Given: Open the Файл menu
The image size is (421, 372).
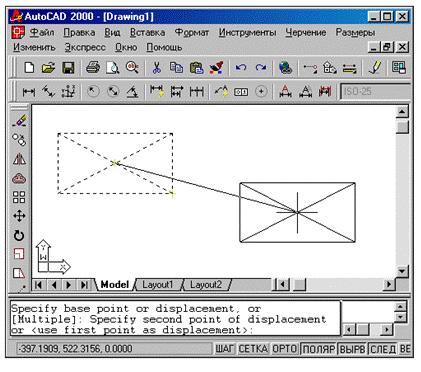Looking at the screenshot, I should tap(42, 32).
